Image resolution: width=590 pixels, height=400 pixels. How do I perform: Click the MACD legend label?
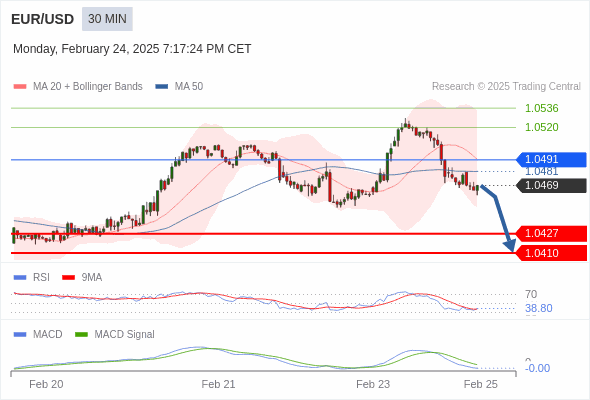click(x=48, y=335)
